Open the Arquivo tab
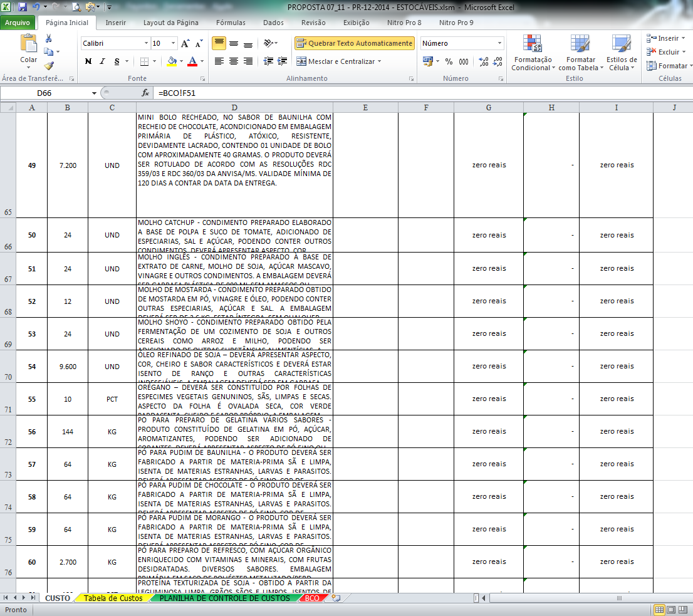The width and height of the screenshot is (693, 616). point(18,23)
